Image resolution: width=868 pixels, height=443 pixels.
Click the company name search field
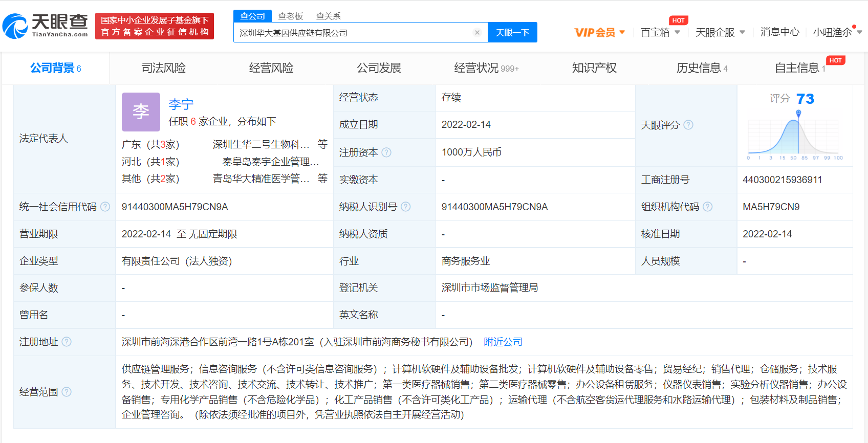coord(353,33)
